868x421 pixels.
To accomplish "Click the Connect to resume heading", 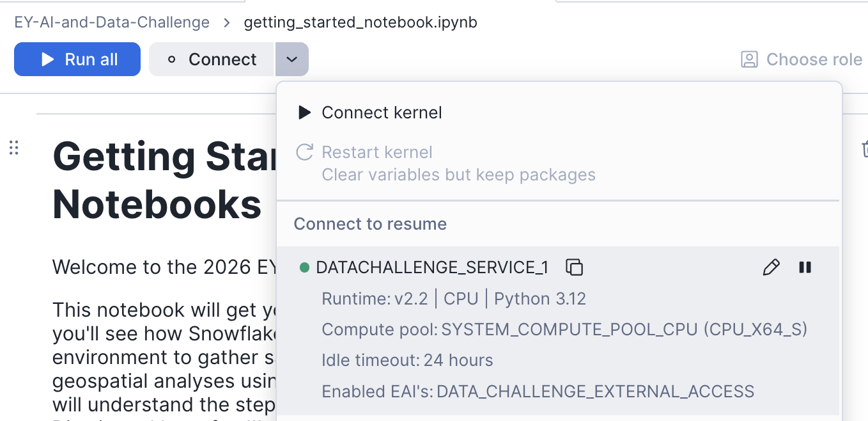I will tap(370, 224).
